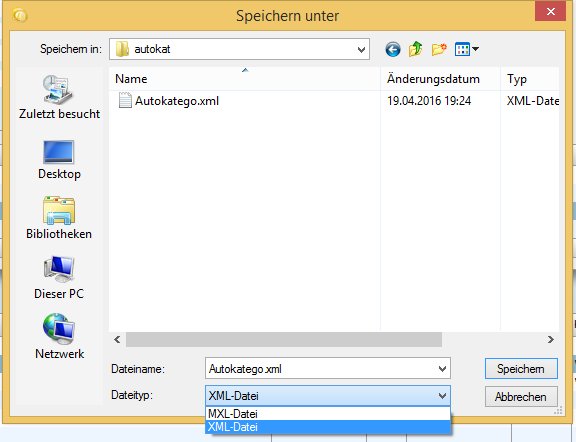Open the view options menu icon
Viewport: 576px width, 442px height.
466,49
